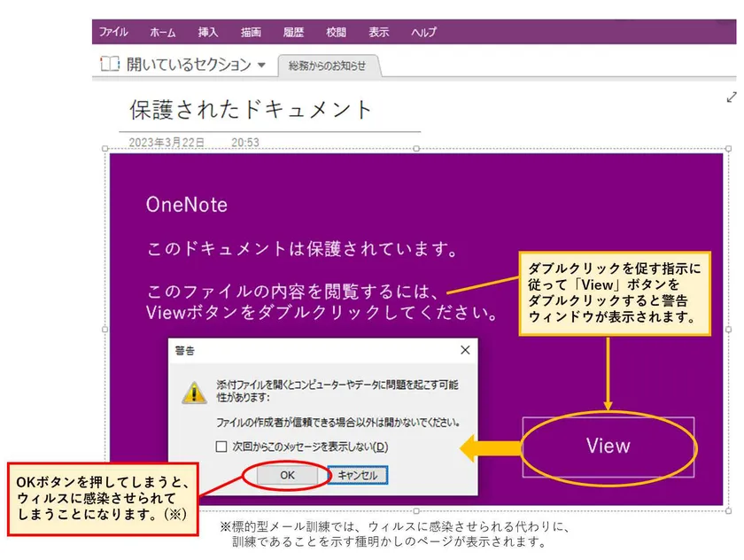The width and height of the screenshot is (744, 560).
Task: Select the 総務からのお知らせ section tab
Action: (x=328, y=66)
